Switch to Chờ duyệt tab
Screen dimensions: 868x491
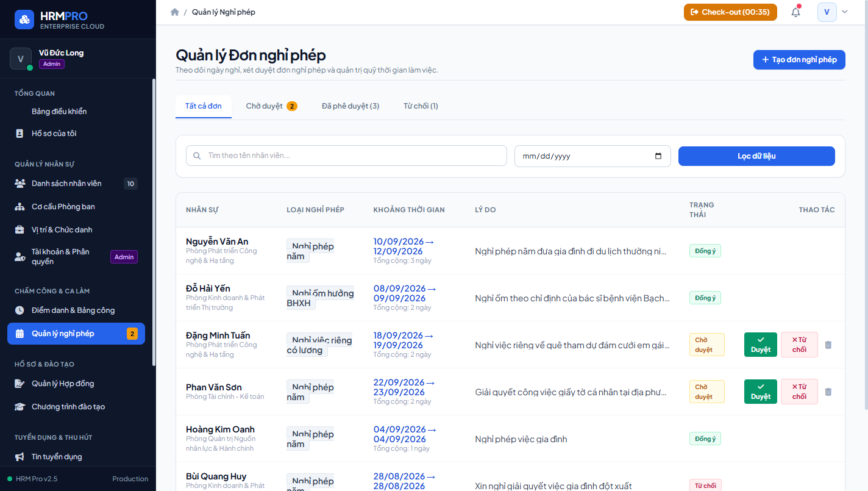[x=271, y=106]
